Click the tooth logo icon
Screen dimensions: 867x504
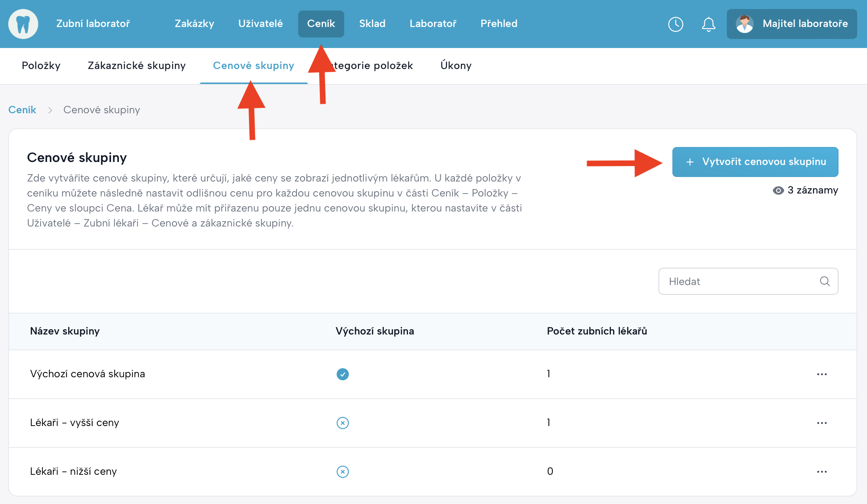tap(23, 24)
